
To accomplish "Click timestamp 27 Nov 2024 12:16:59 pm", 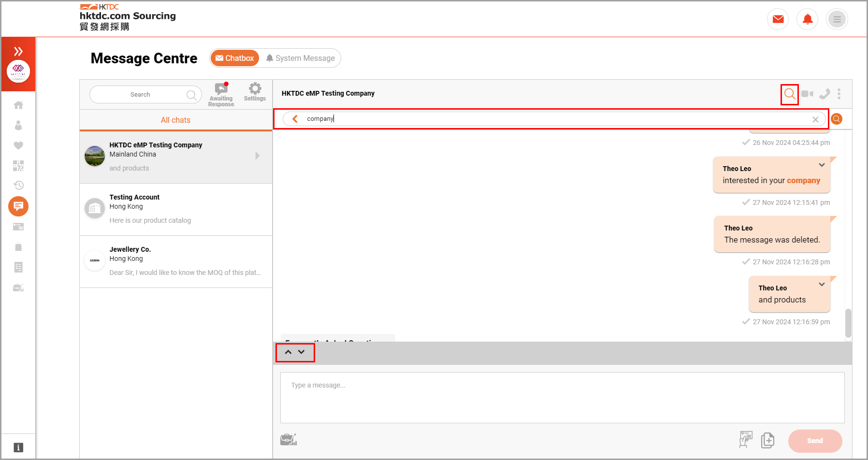I will pos(791,322).
